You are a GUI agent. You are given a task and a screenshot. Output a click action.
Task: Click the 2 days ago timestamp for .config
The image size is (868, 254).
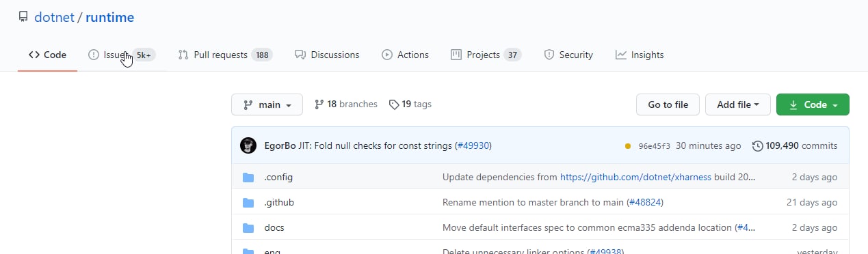[814, 177]
